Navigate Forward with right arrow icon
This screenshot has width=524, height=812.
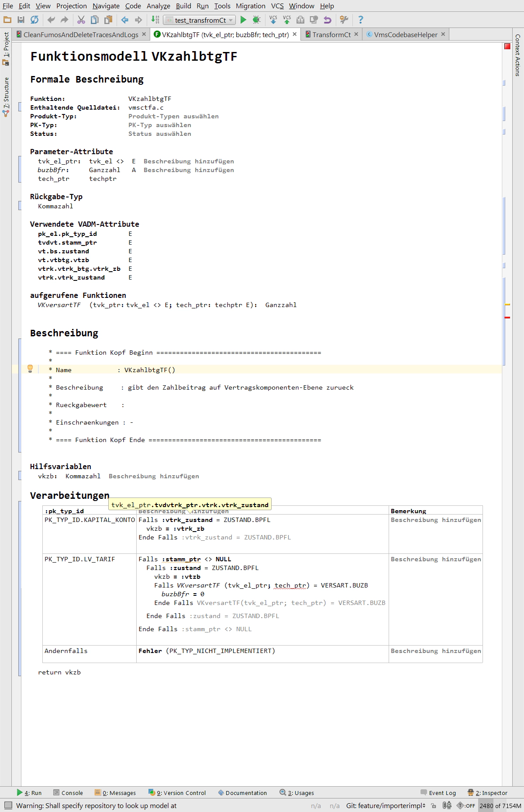point(138,20)
